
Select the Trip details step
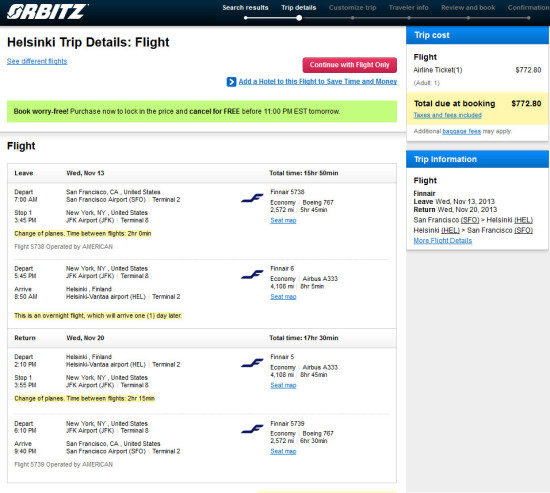click(299, 8)
